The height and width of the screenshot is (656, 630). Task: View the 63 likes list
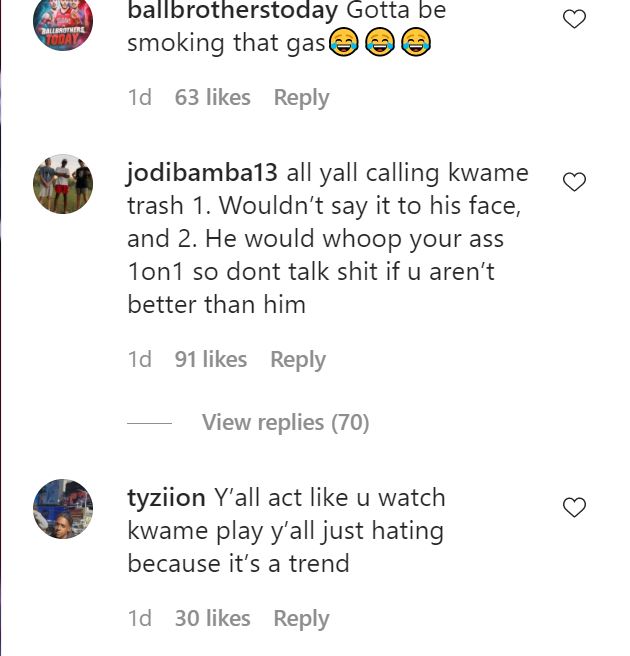click(212, 98)
